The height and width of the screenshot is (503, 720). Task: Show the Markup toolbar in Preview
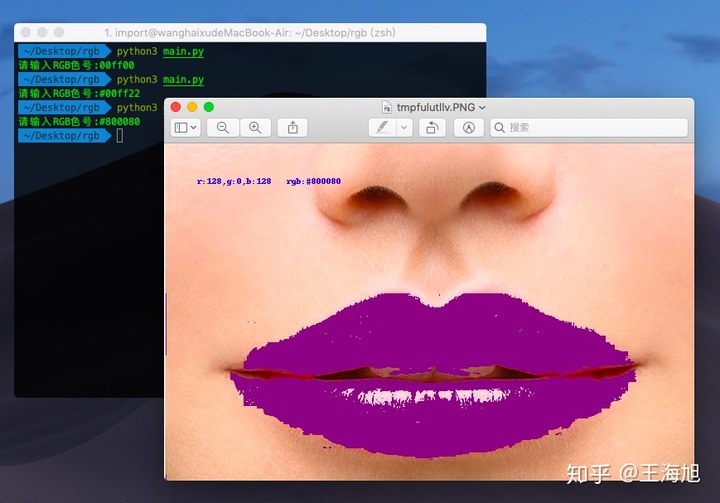[469, 128]
